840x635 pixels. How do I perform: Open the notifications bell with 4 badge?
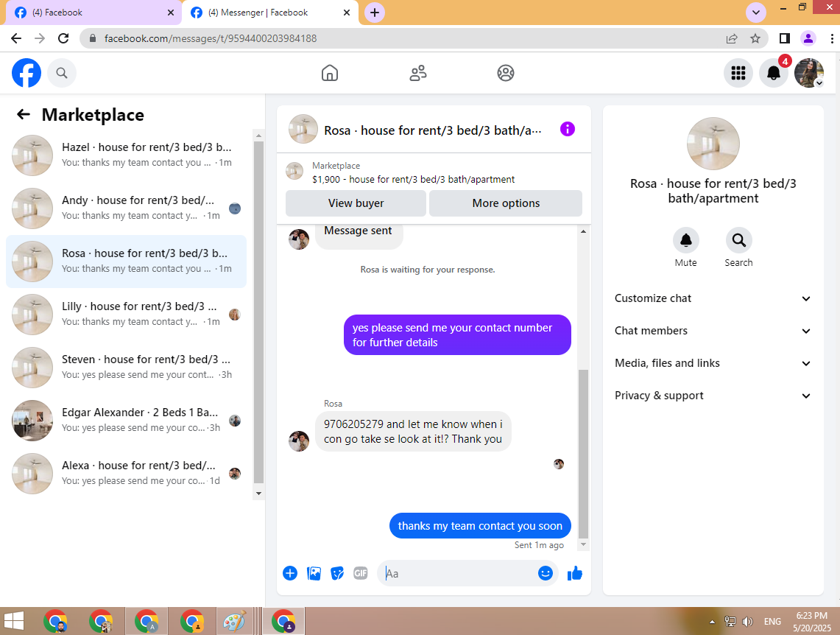[774, 73]
